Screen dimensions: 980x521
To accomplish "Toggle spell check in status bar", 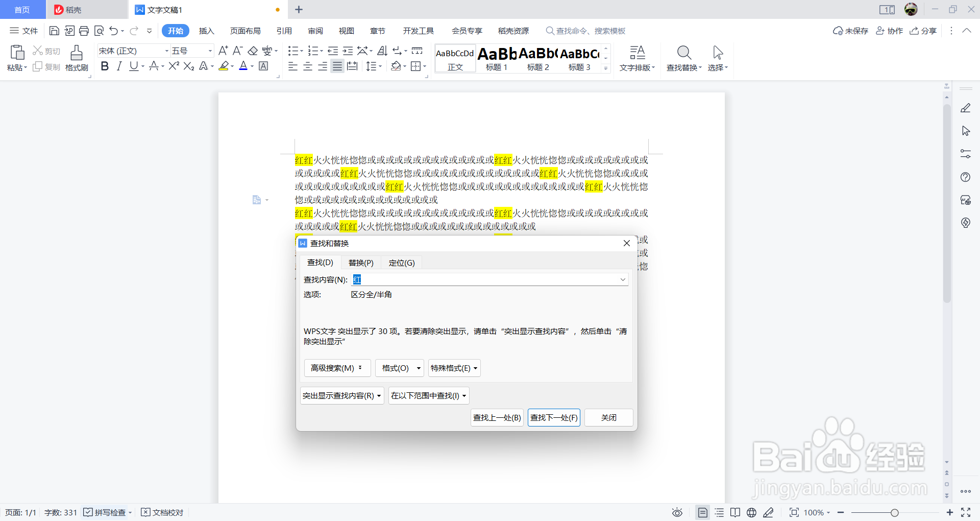I will point(105,512).
